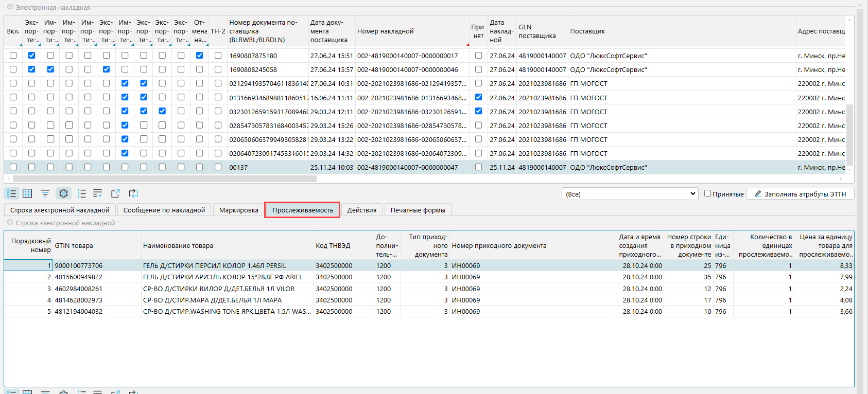868x394 pixels.
Task: Click the numbered list icon
Action: tap(81, 193)
